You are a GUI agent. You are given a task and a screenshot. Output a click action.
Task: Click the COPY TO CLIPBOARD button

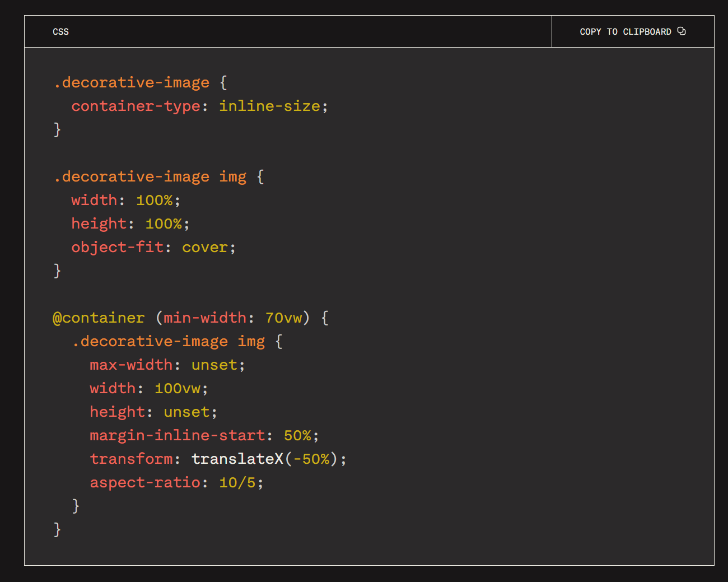(x=633, y=31)
